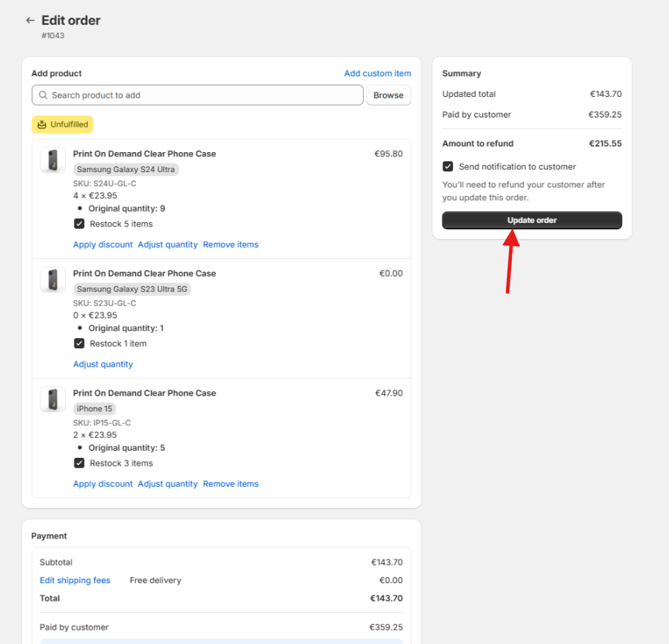Uncheck Restock 3 items checkbox
Image resolution: width=669 pixels, height=644 pixels.
point(79,463)
